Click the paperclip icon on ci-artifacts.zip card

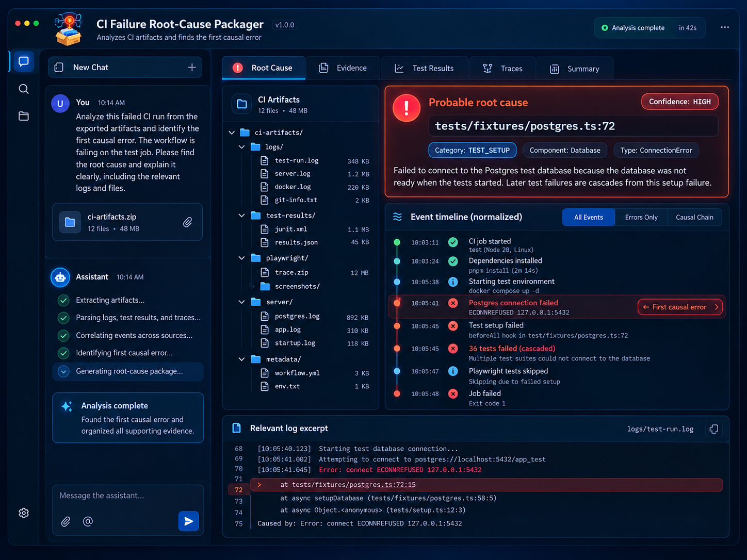click(x=188, y=222)
